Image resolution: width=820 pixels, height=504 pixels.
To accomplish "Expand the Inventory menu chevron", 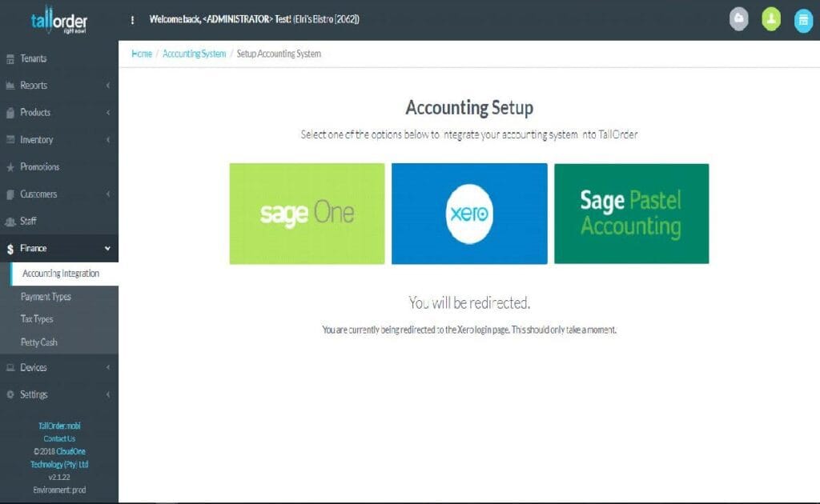I will pos(108,139).
